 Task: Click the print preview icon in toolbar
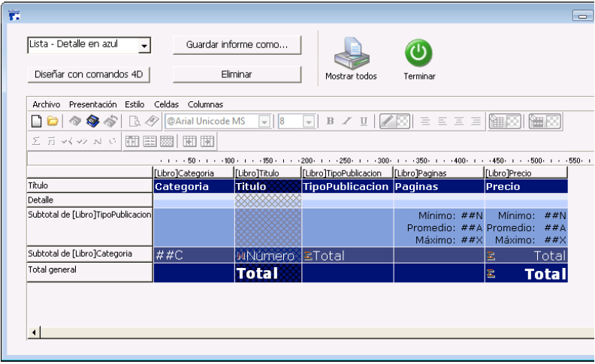click(x=134, y=122)
